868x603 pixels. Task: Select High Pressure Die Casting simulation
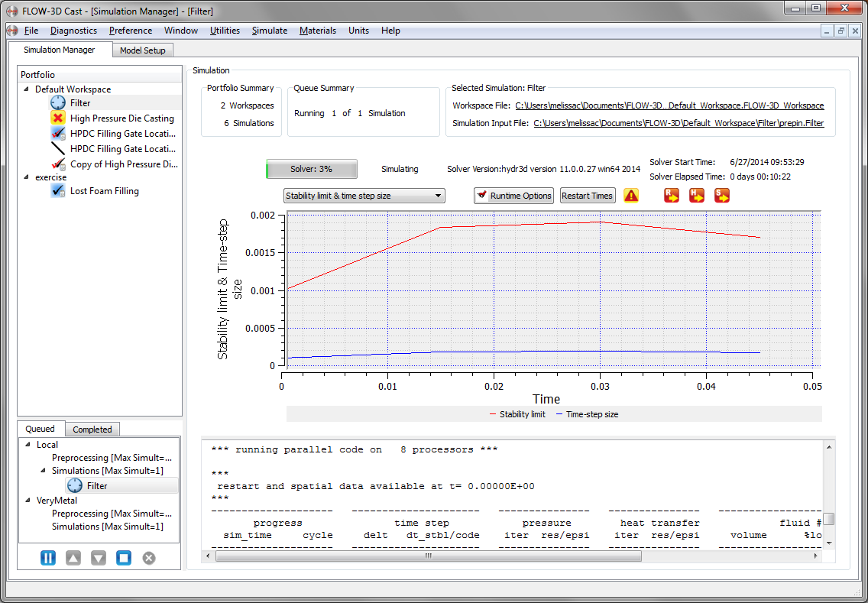coord(121,118)
